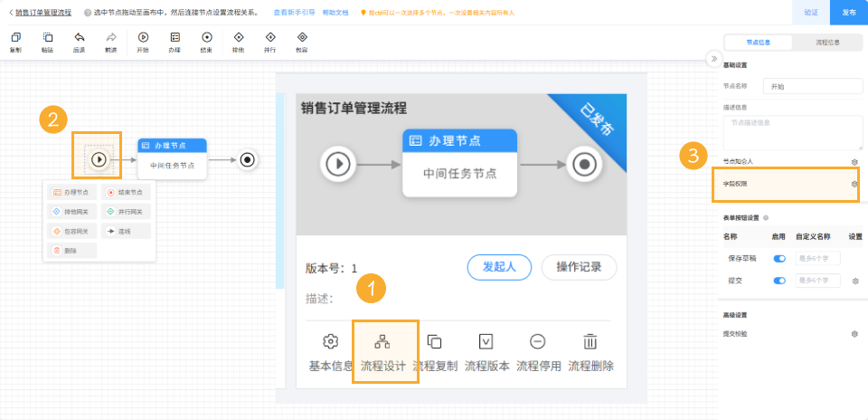Open the 帮助文档 link
Screen dimensions: 868x420
[x=335, y=12]
